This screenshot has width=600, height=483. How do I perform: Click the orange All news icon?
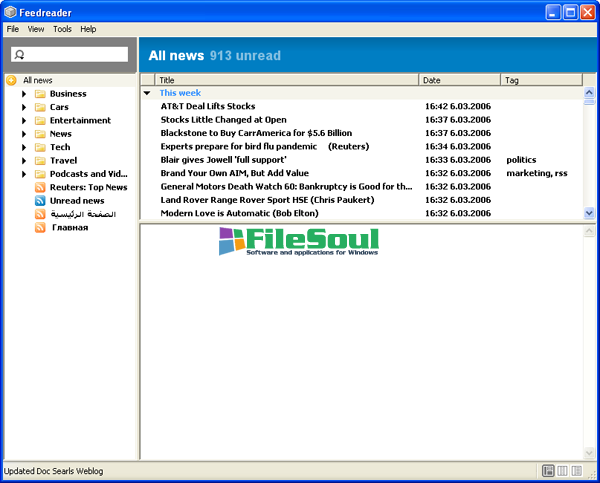(x=11, y=80)
